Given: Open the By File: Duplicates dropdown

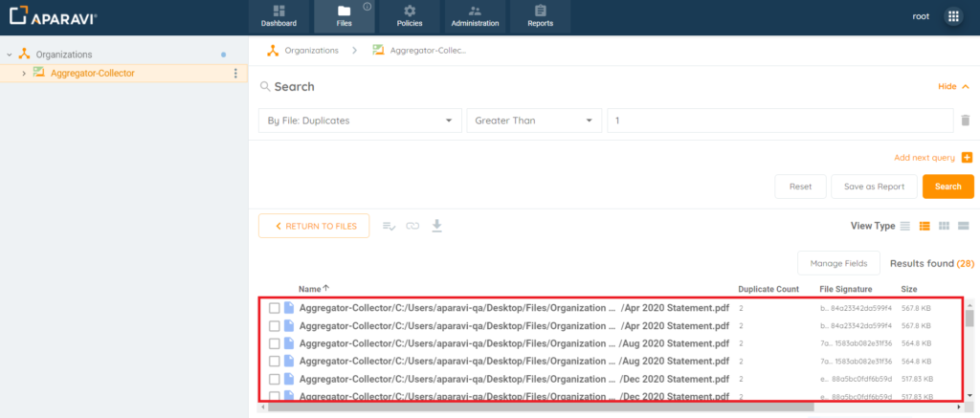Looking at the screenshot, I should click(359, 121).
